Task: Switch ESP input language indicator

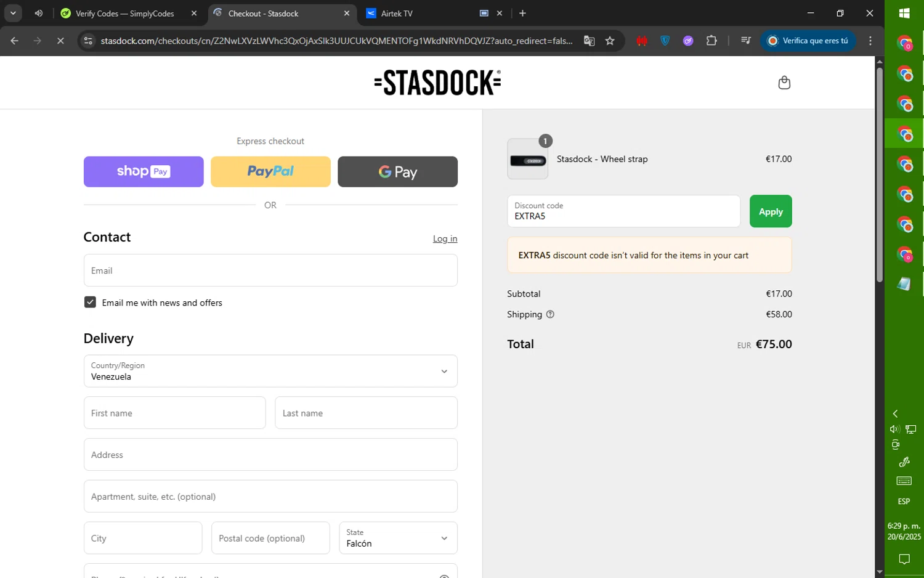Action: 904,502
